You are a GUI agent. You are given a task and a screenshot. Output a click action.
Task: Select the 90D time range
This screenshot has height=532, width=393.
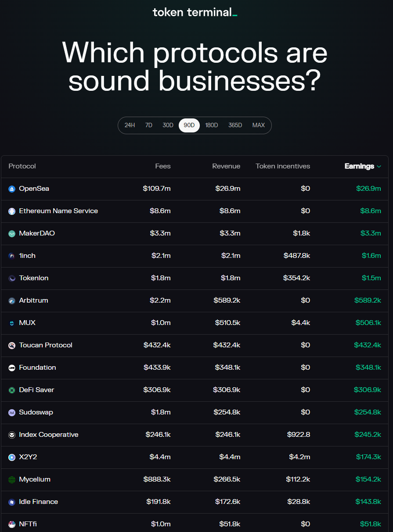tap(189, 125)
